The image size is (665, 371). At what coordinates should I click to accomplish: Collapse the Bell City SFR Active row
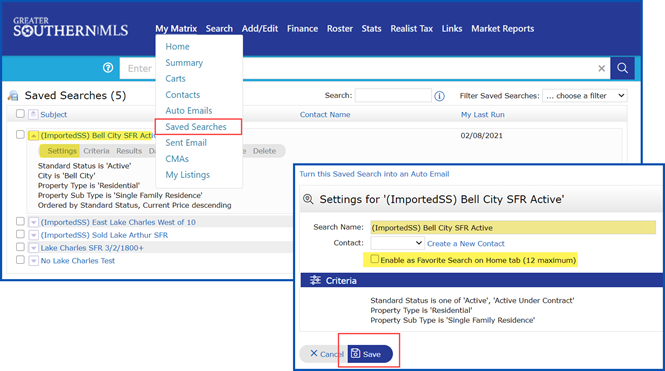tap(34, 136)
